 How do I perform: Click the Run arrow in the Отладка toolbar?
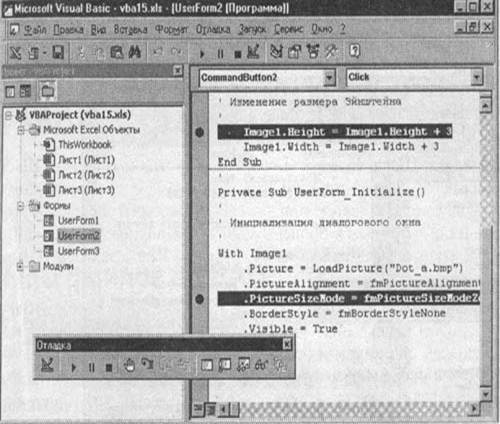pyautogui.click(x=74, y=367)
